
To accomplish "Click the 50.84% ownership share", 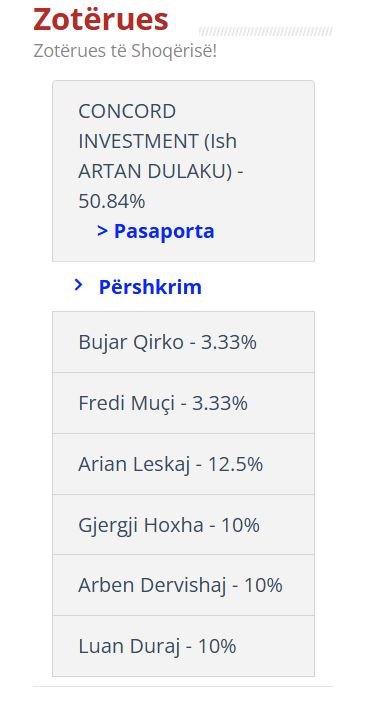I will coord(112,202).
